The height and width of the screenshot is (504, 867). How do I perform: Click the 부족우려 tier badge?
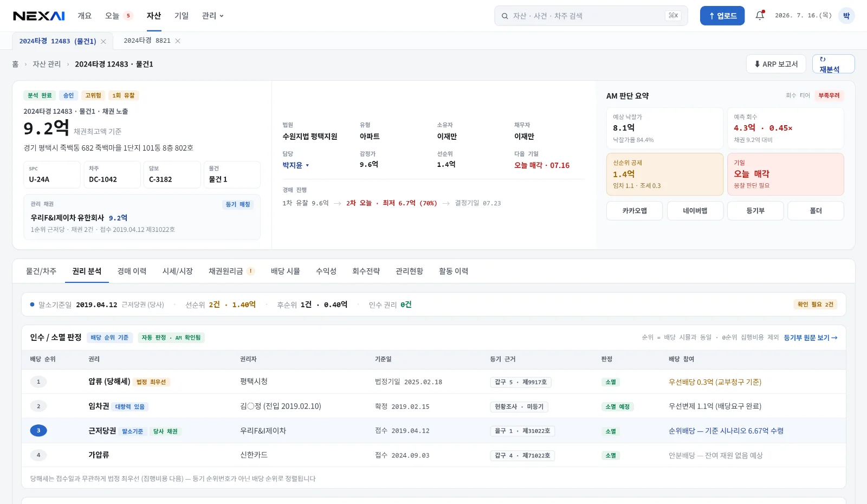click(829, 95)
